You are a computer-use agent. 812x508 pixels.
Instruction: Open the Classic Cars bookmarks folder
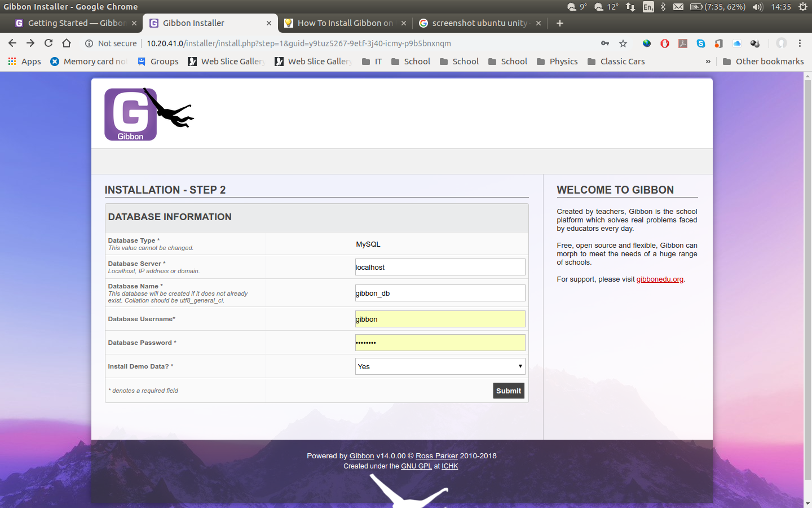pos(616,62)
